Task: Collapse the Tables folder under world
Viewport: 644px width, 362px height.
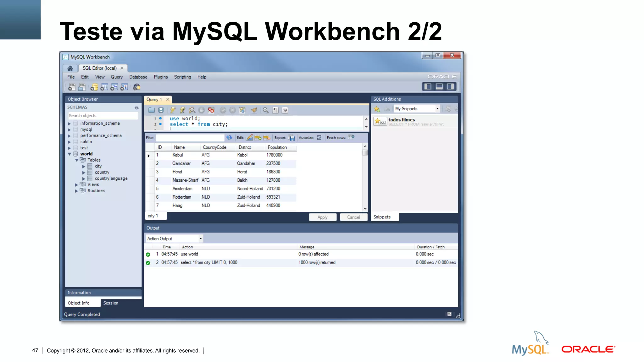Action: tap(77, 160)
